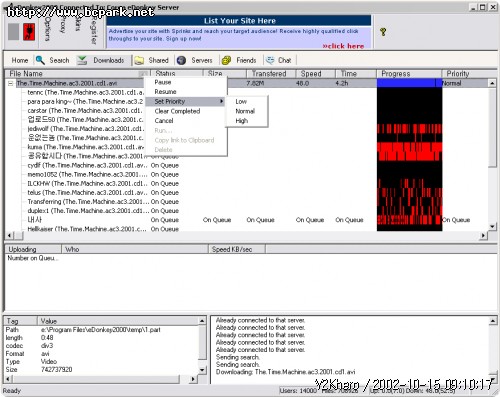Click the 'Number on Queu..' upload row
Image resolution: width=500 pixels, height=397 pixels.
pos(33,258)
